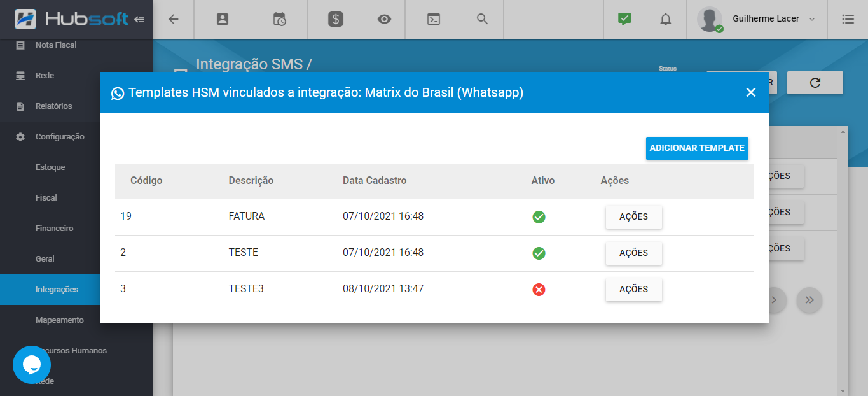Click the TESTE3 description cell
The image size is (868, 396).
[246, 289]
